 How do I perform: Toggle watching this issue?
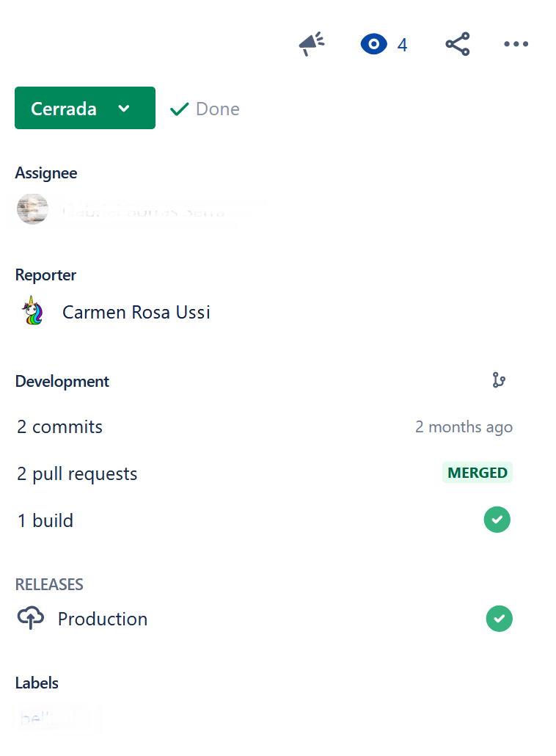click(x=373, y=44)
